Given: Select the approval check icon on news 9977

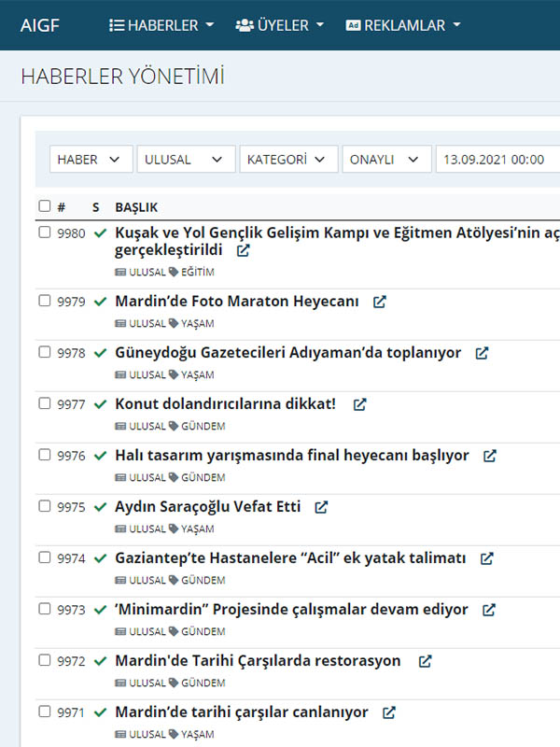Looking at the screenshot, I should pyautogui.click(x=100, y=402).
